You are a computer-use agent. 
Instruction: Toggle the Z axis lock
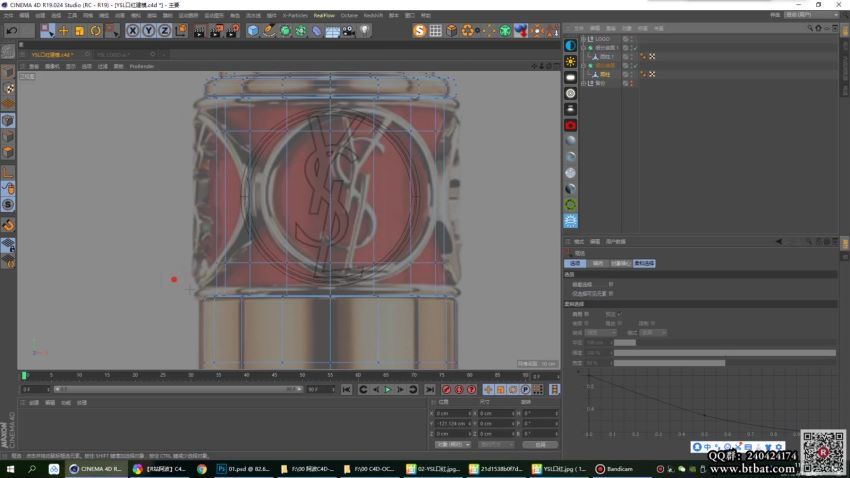click(164, 31)
